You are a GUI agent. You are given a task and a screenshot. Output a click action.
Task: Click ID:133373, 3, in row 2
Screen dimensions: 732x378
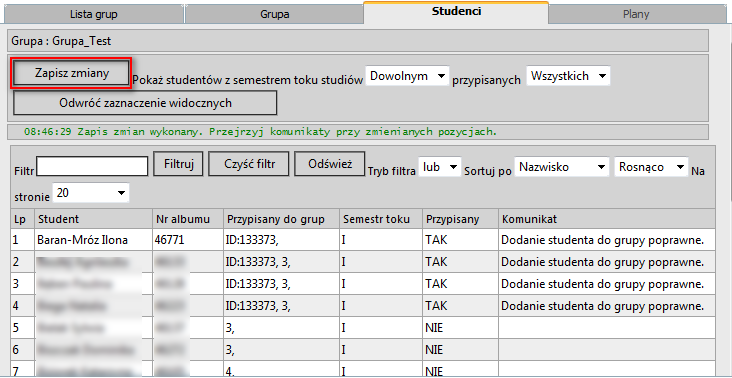click(x=258, y=262)
